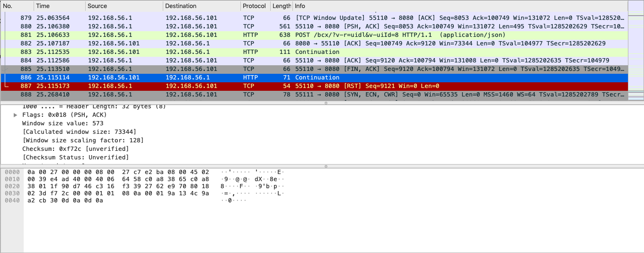Click hex bytes row at offset 0040
644x253 pixels.
point(65,201)
